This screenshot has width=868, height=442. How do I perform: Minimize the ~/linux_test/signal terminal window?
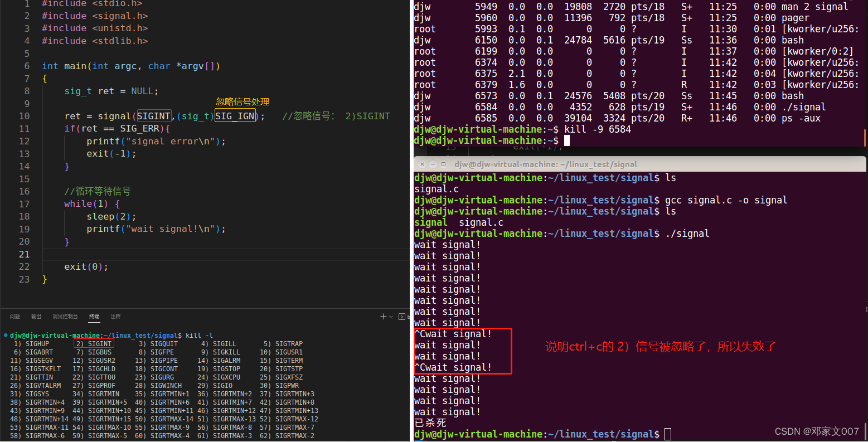[433, 164]
